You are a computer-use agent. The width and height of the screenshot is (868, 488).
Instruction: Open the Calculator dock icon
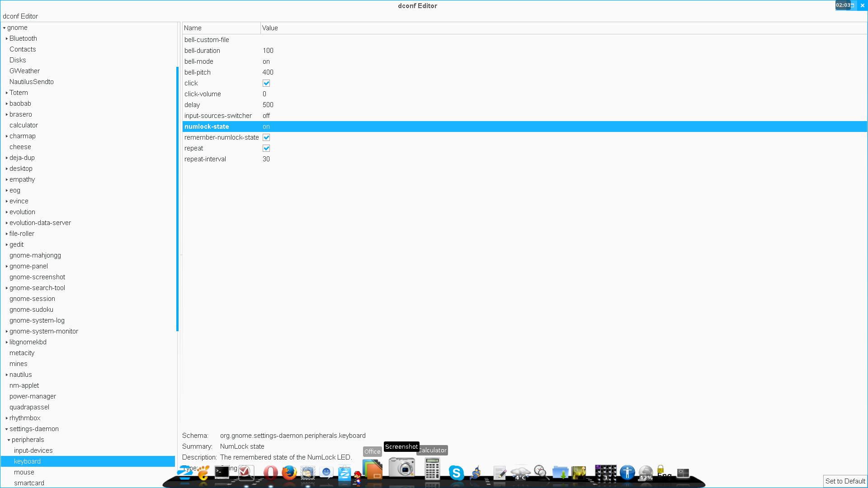(x=432, y=469)
